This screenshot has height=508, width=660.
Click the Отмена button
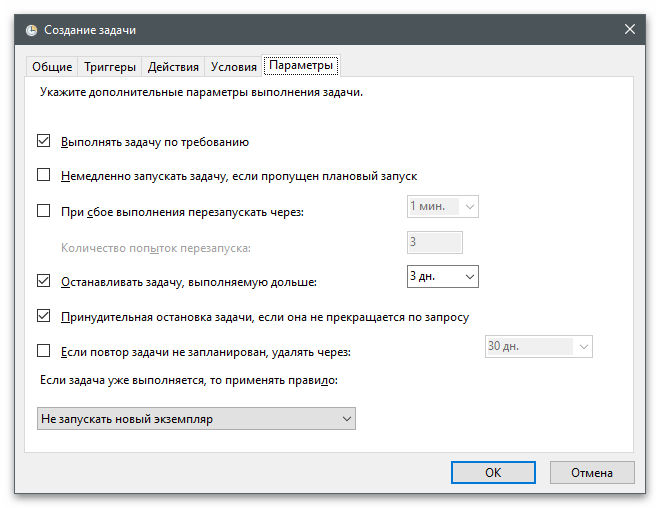tap(591, 473)
